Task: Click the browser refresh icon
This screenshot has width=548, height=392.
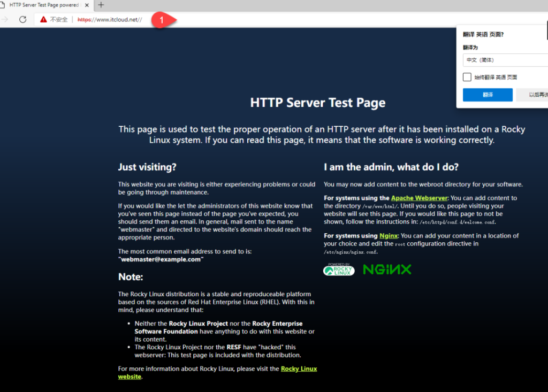Action: [22, 19]
